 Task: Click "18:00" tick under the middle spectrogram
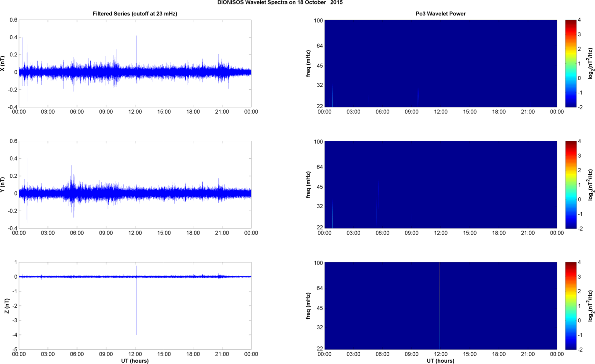click(x=499, y=233)
